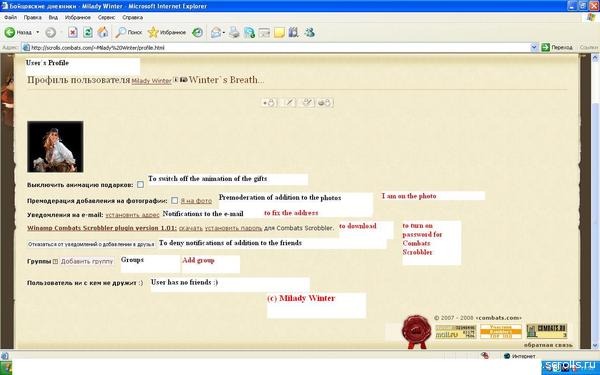Stop loading the page

pyautogui.click(x=73, y=33)
